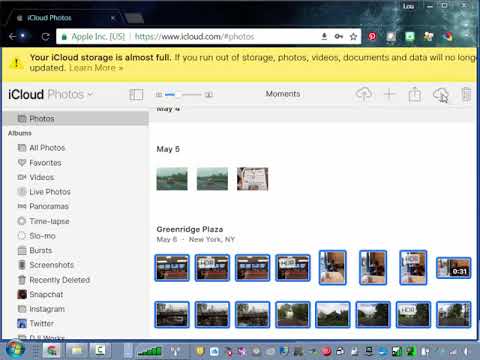Click the May 5 document photo thumbnail
Screen dimensions: 480x360
[252, 179]
